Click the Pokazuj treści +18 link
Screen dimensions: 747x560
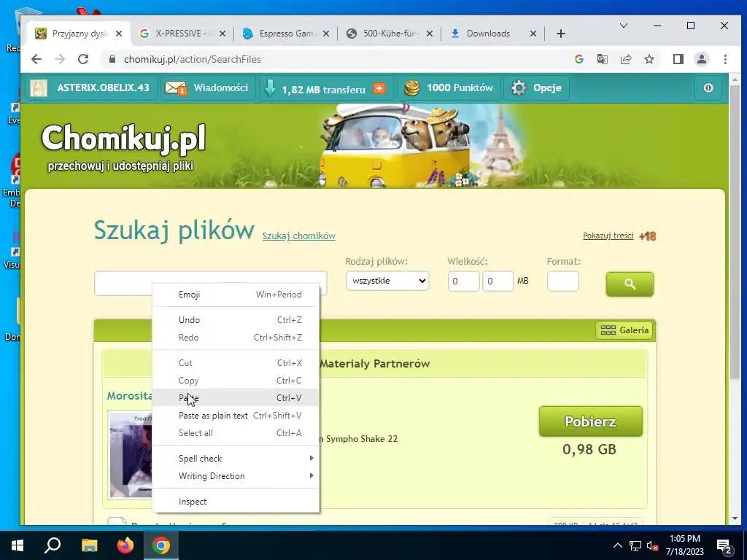coord(619,236)
